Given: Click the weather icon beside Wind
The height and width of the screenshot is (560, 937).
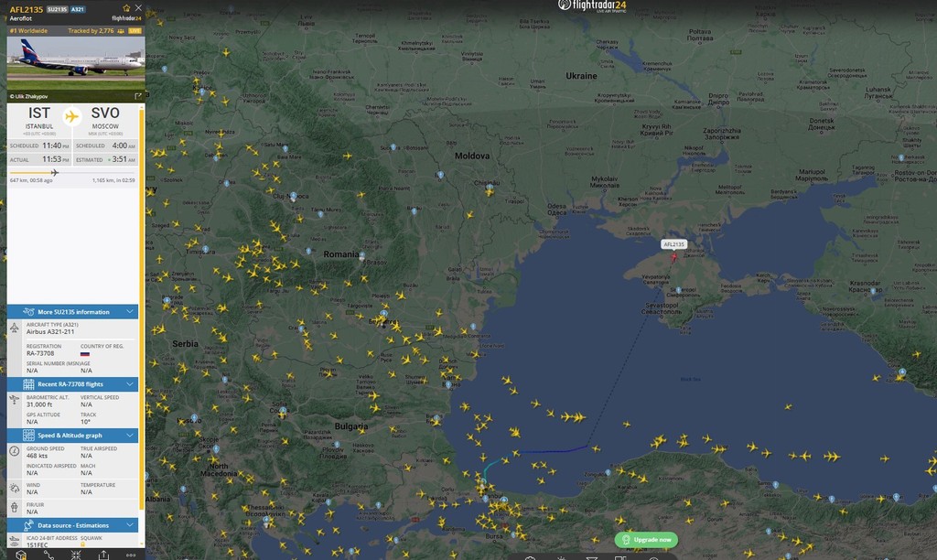Looking at the screenshot, I should [x=15, y=489].
